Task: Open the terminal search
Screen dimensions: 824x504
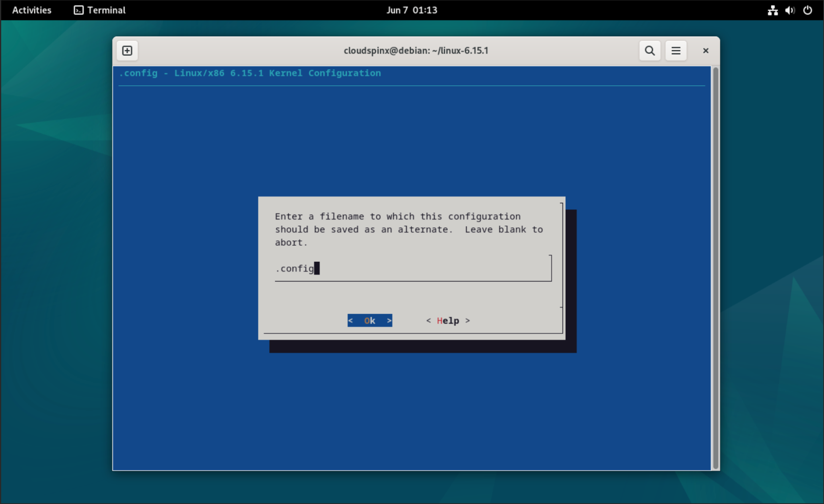Action: (x=649, y=50)
